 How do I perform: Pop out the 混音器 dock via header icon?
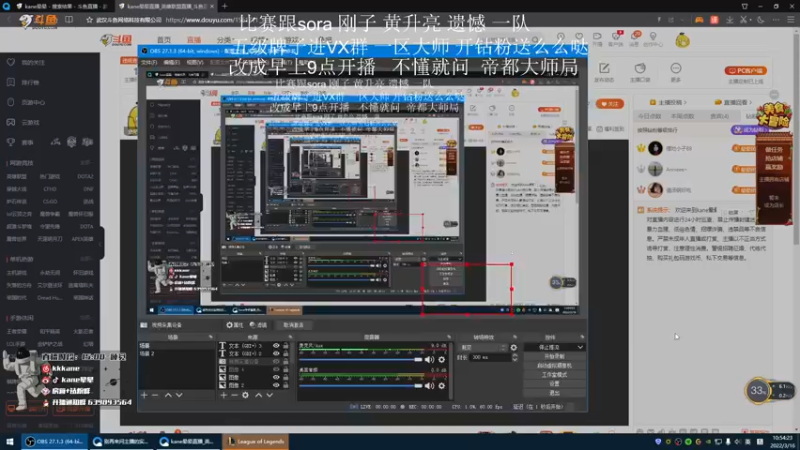[449, 337]
